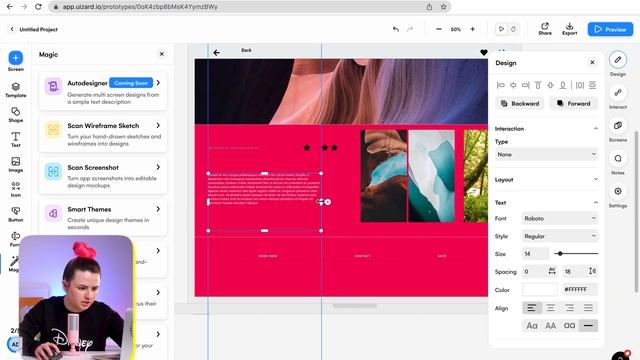Open the white text Color swatch
Image resolution: width=640 pixels, height=360 pixels.
point(540,289)
